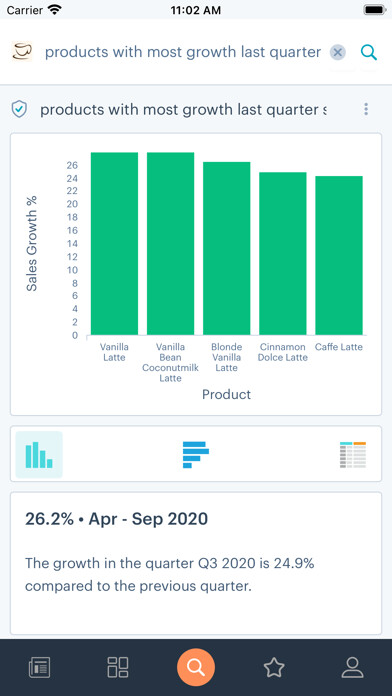Tap the orange search button

coord(196,667)
